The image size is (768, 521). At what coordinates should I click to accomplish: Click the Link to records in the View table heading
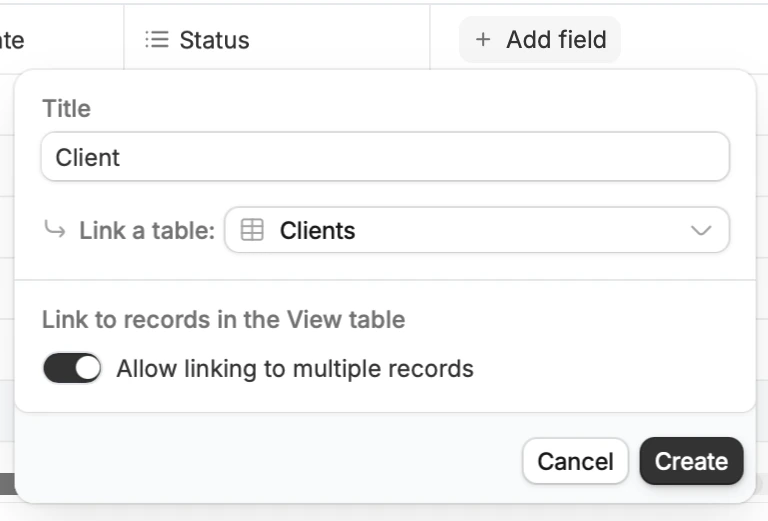tap(223, 319)
